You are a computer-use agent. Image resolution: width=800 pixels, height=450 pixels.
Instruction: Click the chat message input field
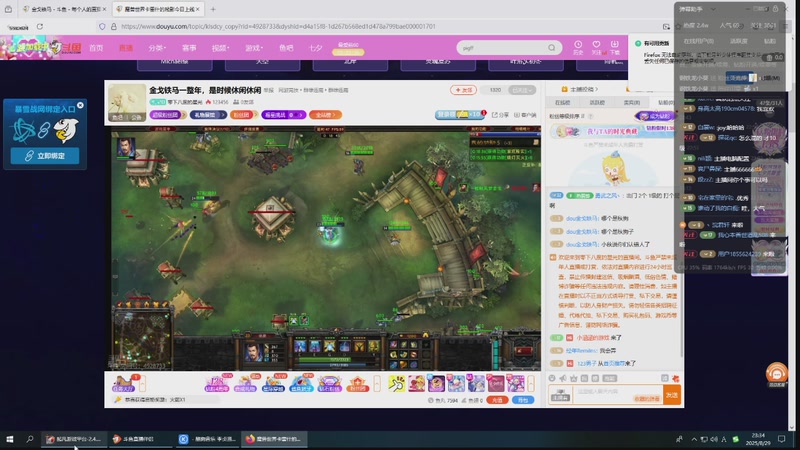point(619,394)
